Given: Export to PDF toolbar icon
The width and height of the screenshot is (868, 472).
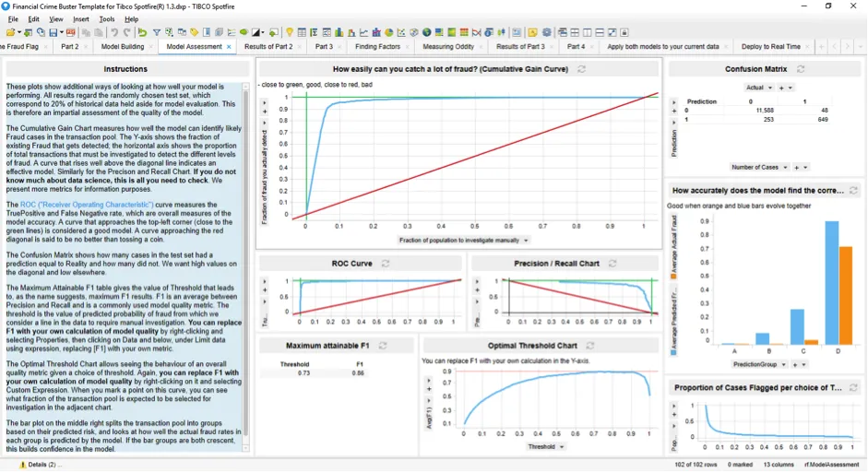Looking at the screenshot, I should tap(70, 32).
